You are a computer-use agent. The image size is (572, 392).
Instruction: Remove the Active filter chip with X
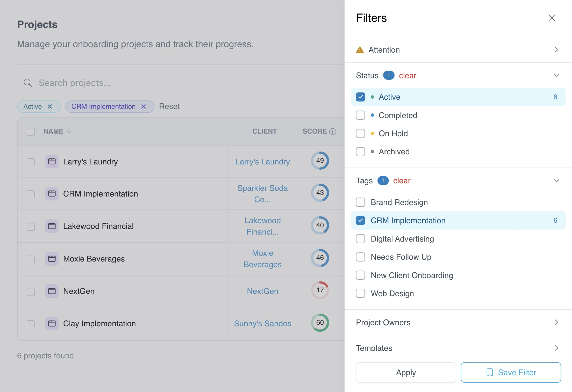click(50, 106)
